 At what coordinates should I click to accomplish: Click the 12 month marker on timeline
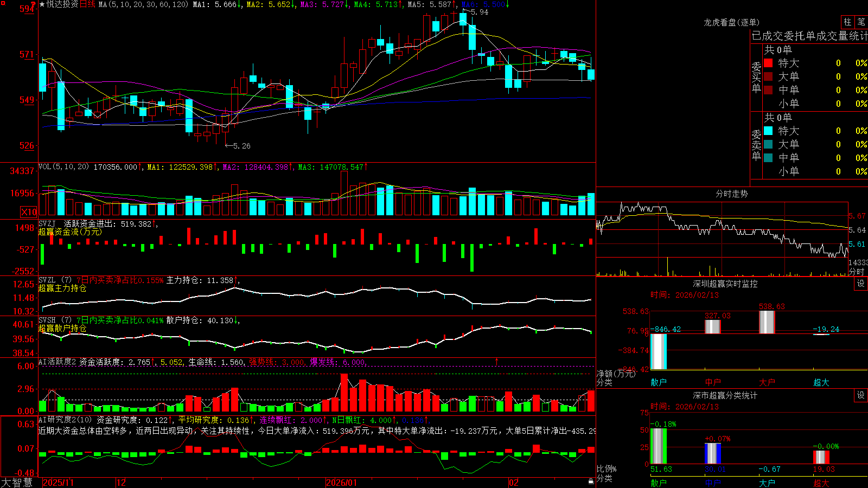pos(122,483)
